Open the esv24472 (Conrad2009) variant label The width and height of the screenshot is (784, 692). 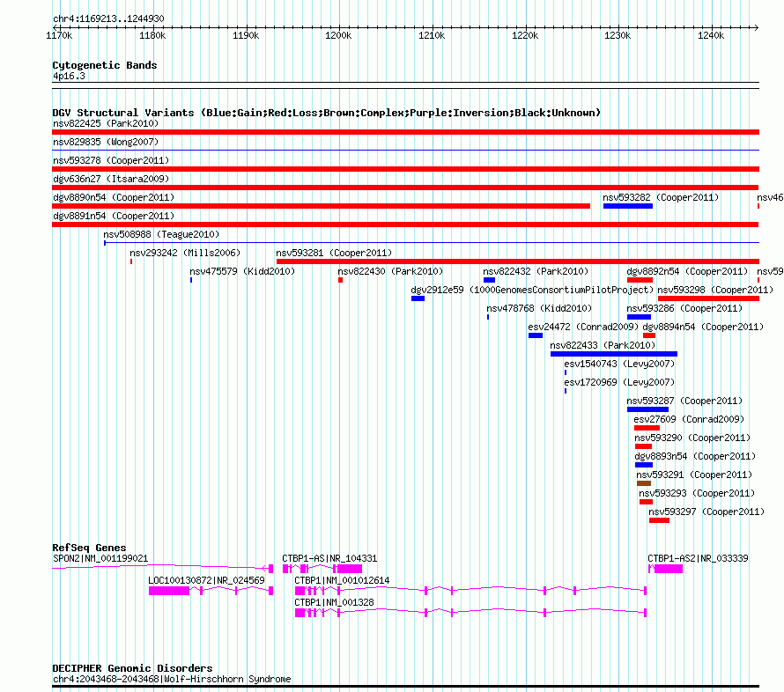pyautogui.click(x=583, y=327)
